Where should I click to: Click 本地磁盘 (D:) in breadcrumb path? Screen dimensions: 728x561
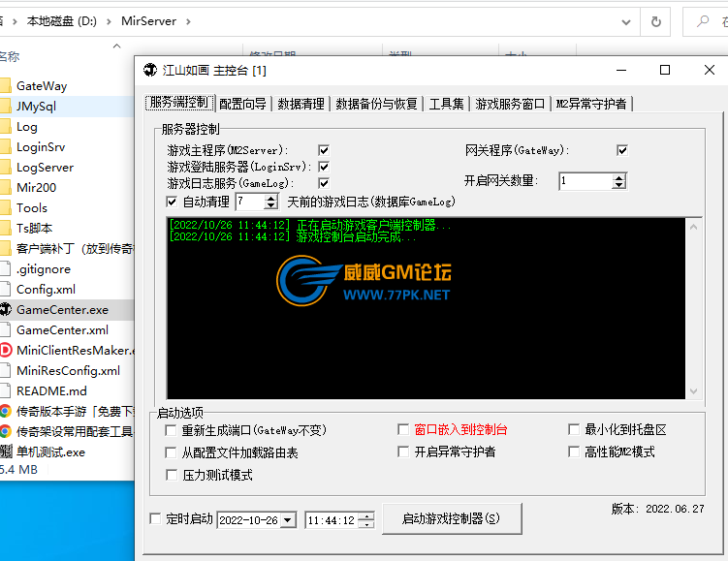(62, 21)
